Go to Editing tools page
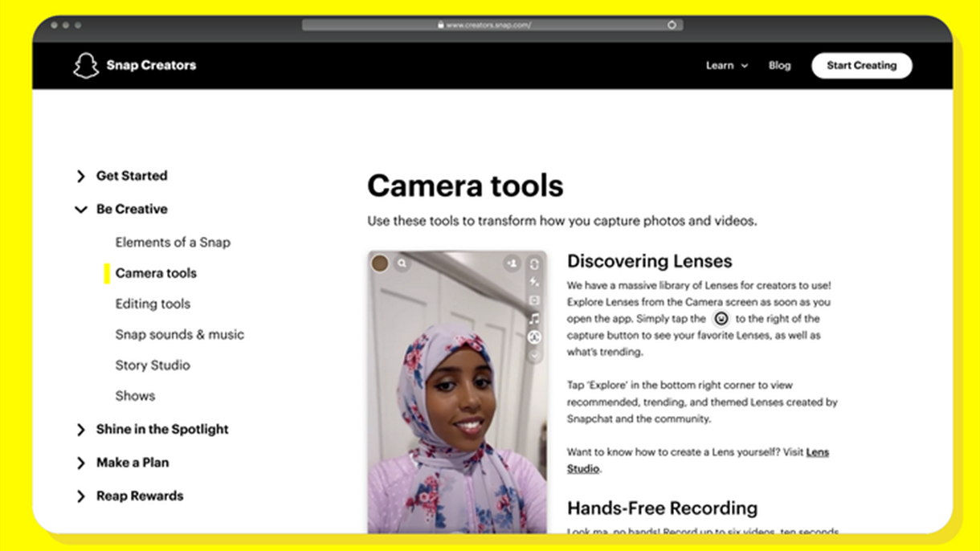Screen dimensions: 980x551 (x=153, y=304)
